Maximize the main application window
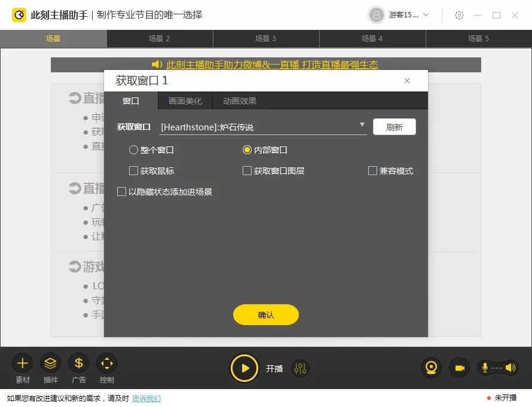Screen dimensions: 532x407 pyautogui.click(x=496, y=16)
